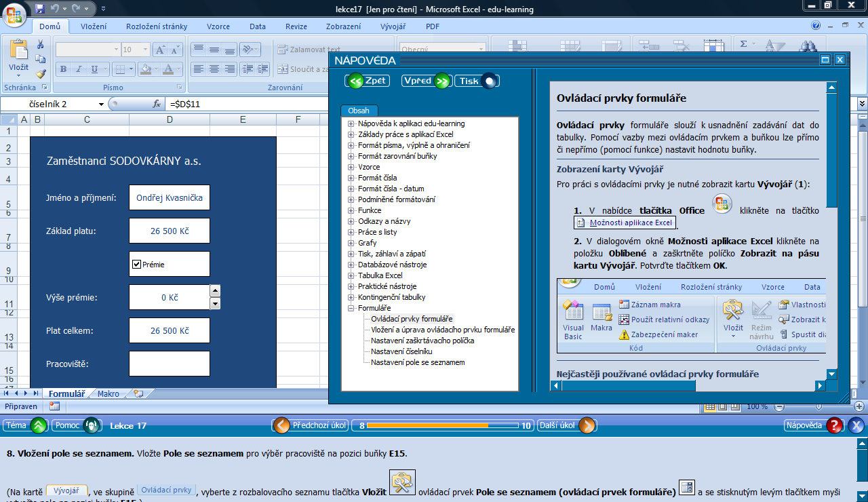Click the Pomoc button
The width and height of the screenshot is (868, 502).
(x=77, y=425)
